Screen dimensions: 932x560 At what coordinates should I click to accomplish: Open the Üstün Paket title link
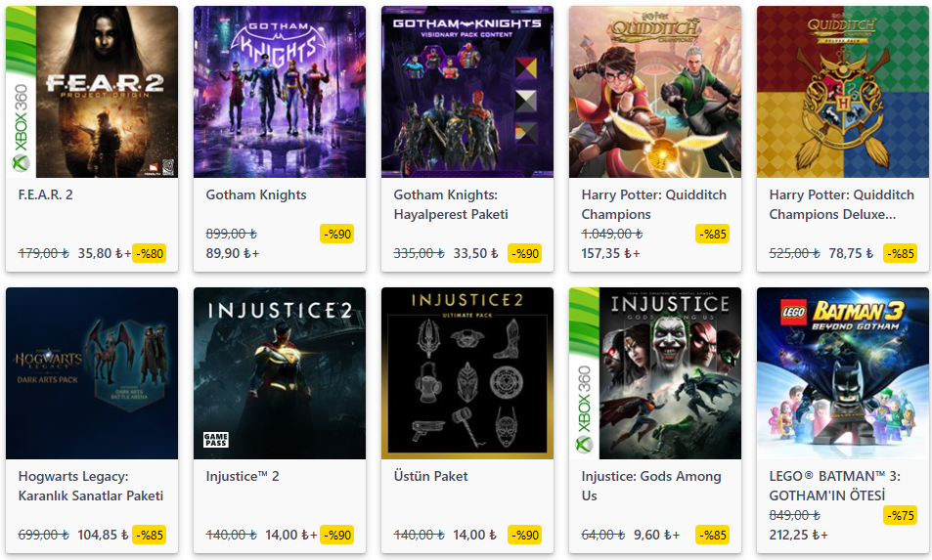(430, 476)
